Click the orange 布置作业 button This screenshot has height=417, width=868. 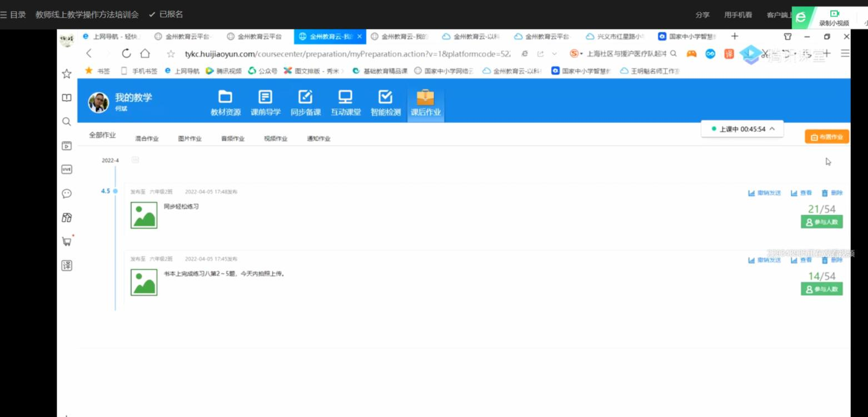click(827, 137)
